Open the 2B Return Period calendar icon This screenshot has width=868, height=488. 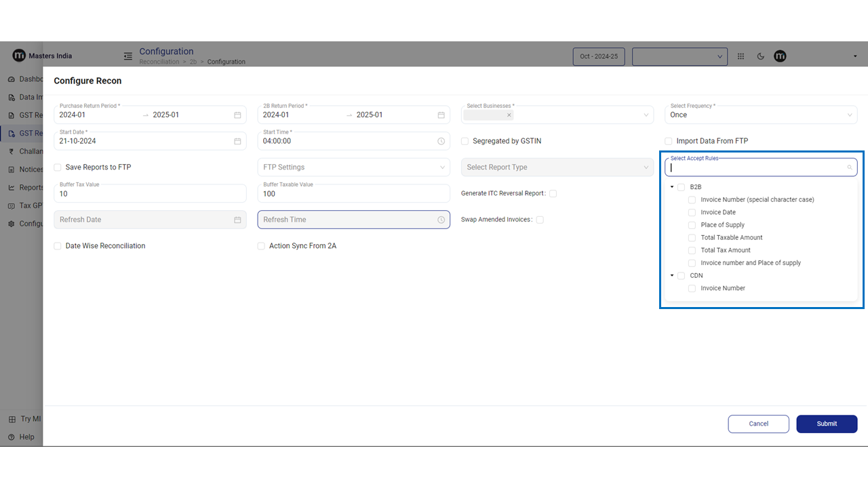pyautogui.click(x=441, y=115)
